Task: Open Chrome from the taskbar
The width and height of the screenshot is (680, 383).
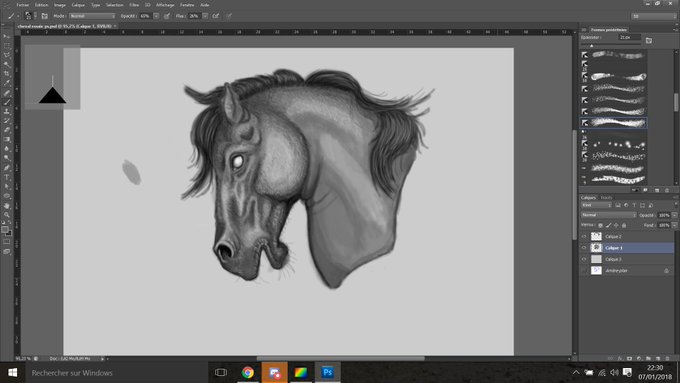Action: pos(248,373)
